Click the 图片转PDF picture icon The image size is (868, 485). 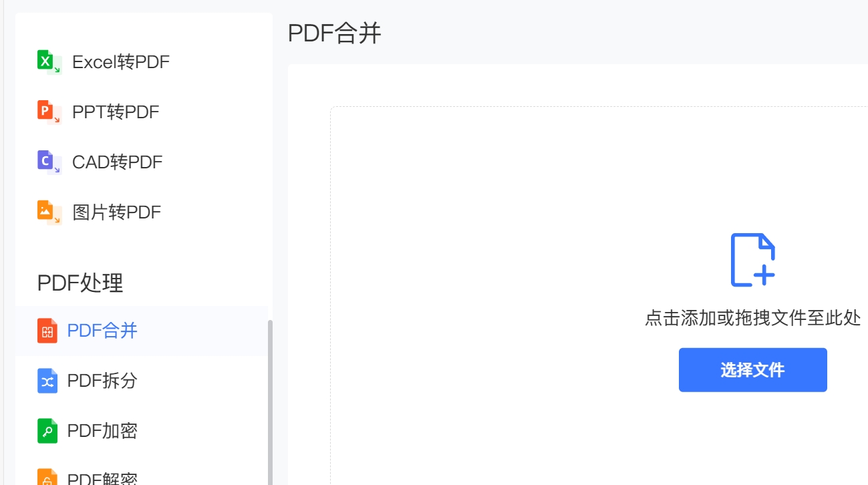tap(47, 211)
